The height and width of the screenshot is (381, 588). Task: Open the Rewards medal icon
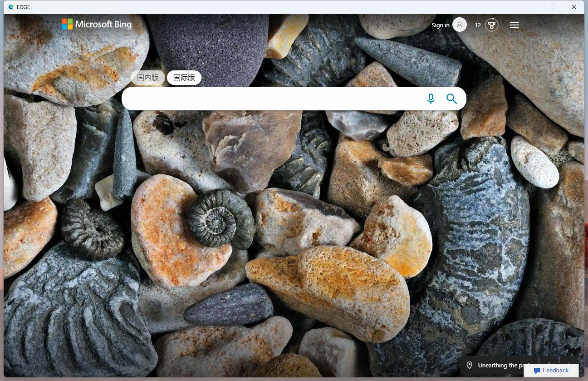tap(491, 25)
